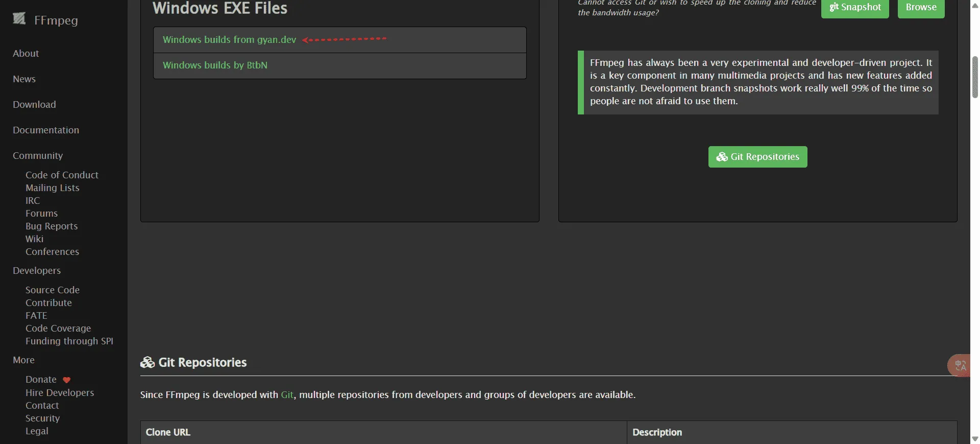Select the Community sidebar item

38,155
